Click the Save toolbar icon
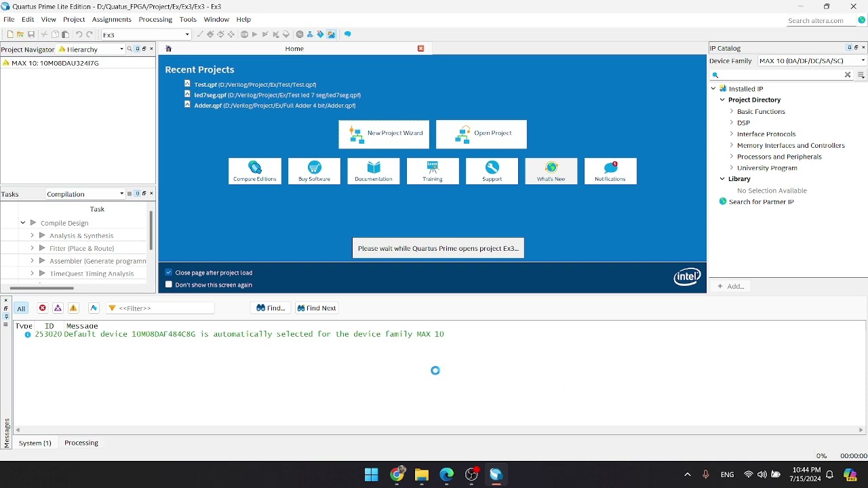 (x=31, y=35)
